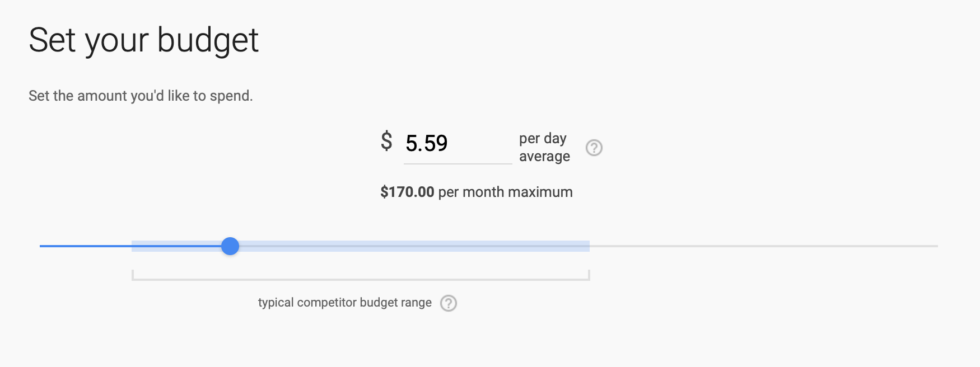980x367 pixels.
Task: Click the per day average label
Action: [544, 147]
